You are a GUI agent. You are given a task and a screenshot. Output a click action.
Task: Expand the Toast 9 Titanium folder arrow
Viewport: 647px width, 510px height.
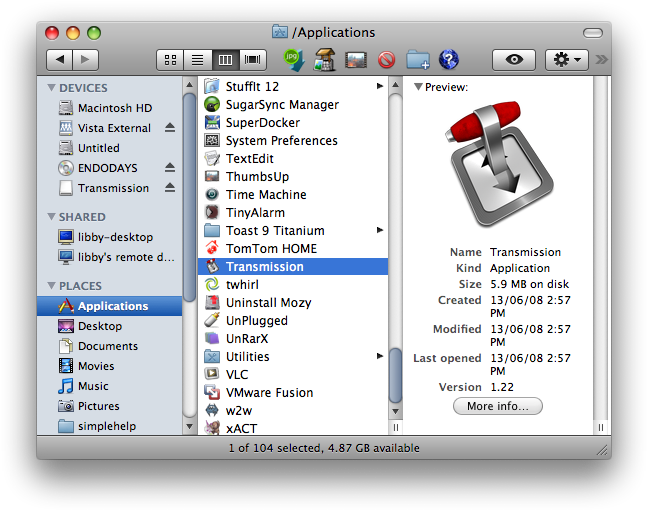pyautogui.click(x=380, y=230)
